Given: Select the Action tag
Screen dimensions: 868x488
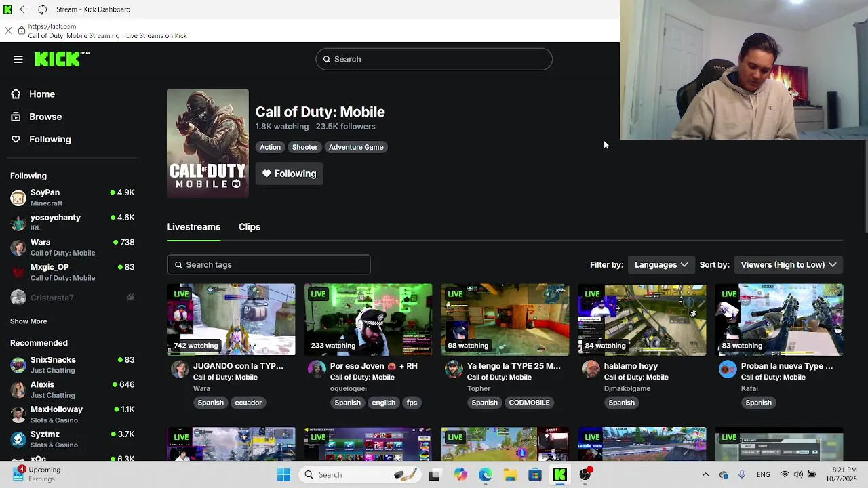Looking at the screenshot, I should (270, 147).
